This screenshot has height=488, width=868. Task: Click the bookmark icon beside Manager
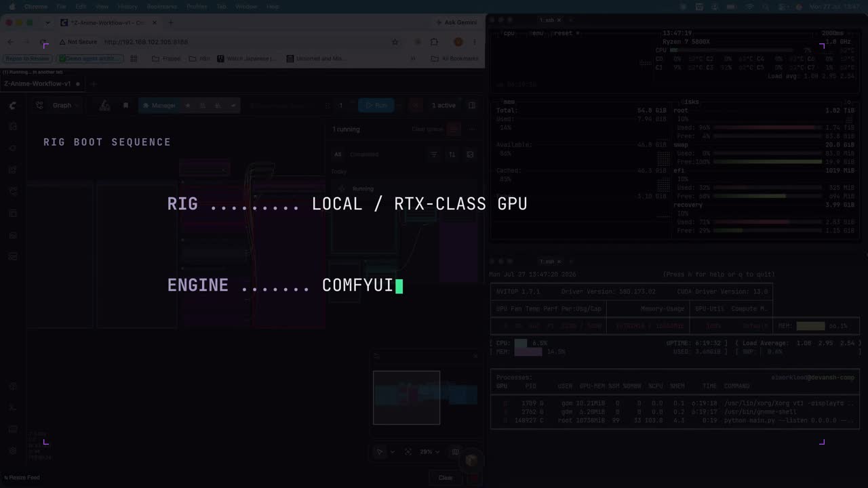[x=125, y=105]
